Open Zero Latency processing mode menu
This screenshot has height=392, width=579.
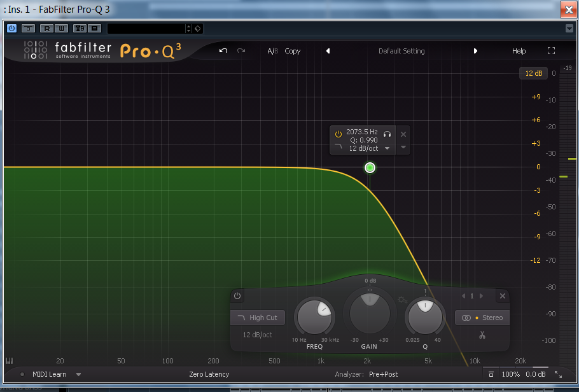pos(209,374)
